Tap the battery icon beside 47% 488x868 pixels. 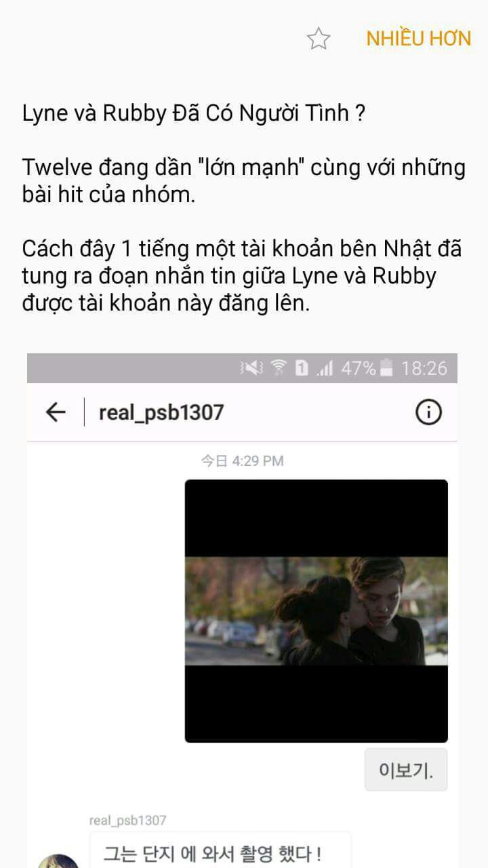click(386, 368)
